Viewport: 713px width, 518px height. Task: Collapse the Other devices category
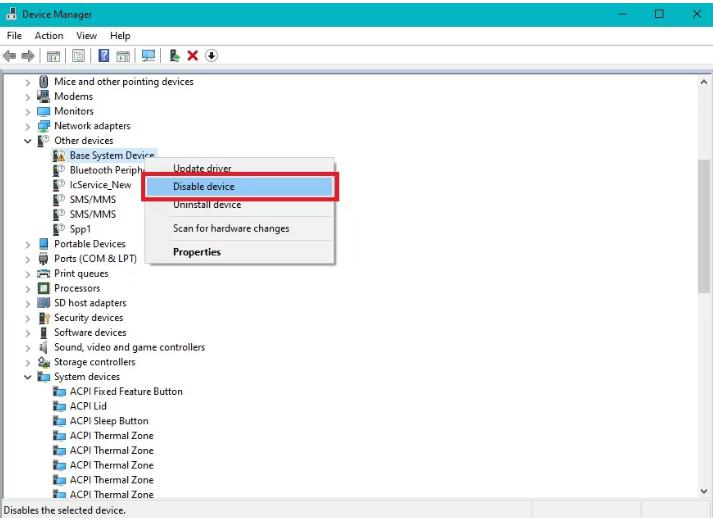(x=28, y=141)
